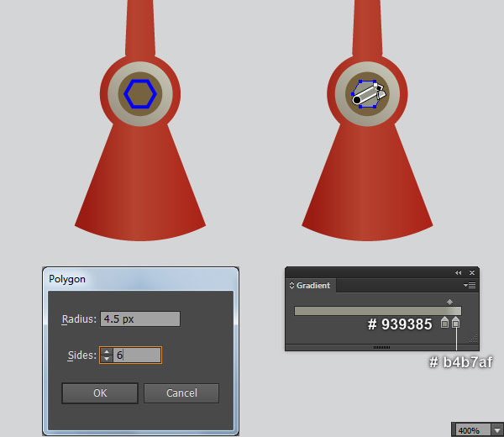Open the Gradient panel options menu
Image resolution: width=504 pixels, height=437 pixels.
(470, 285)
